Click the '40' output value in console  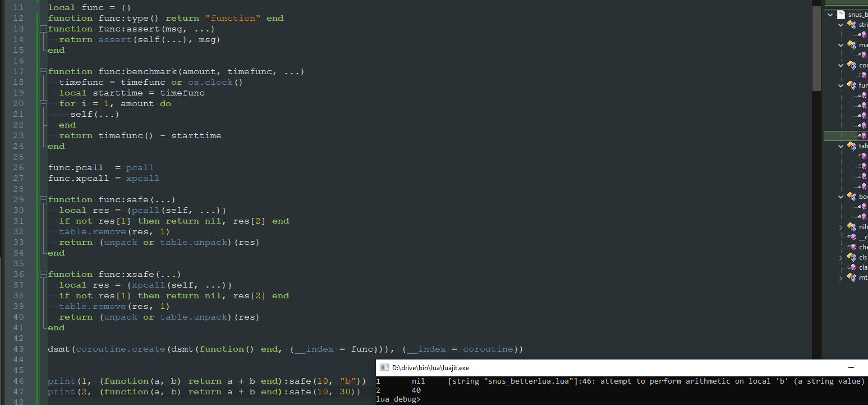pyautogui.click(x=416, y=390)
